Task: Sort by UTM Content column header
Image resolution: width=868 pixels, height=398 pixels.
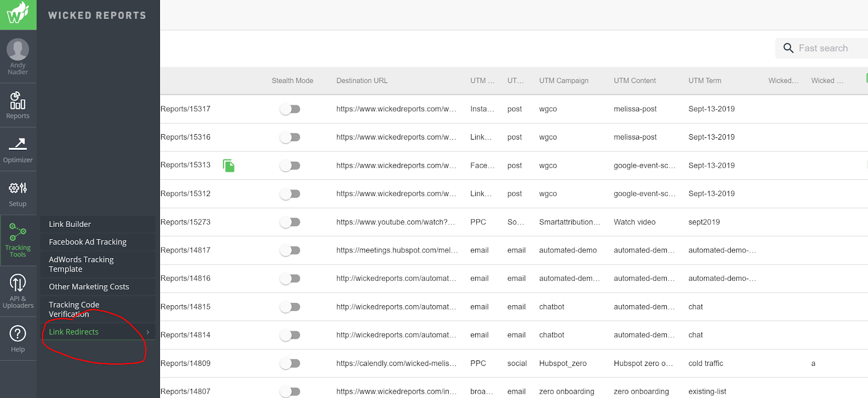Action: tap(635, 80)
